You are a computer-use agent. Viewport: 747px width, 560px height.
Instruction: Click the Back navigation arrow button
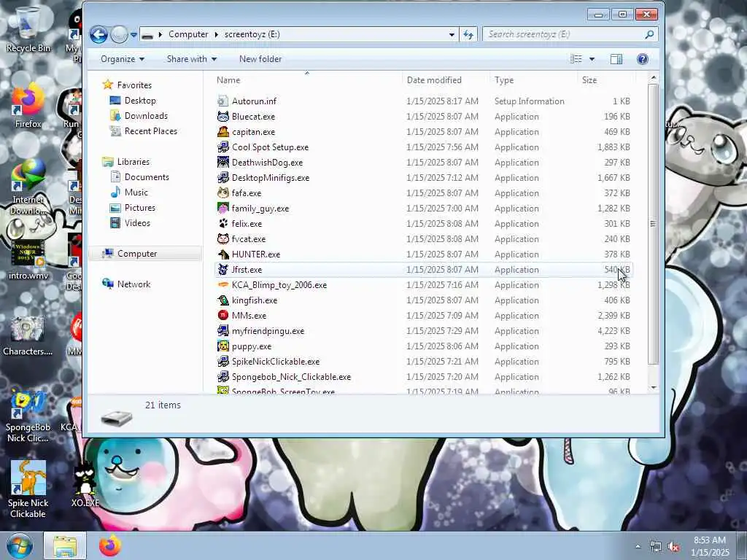[x=98, y=34]
